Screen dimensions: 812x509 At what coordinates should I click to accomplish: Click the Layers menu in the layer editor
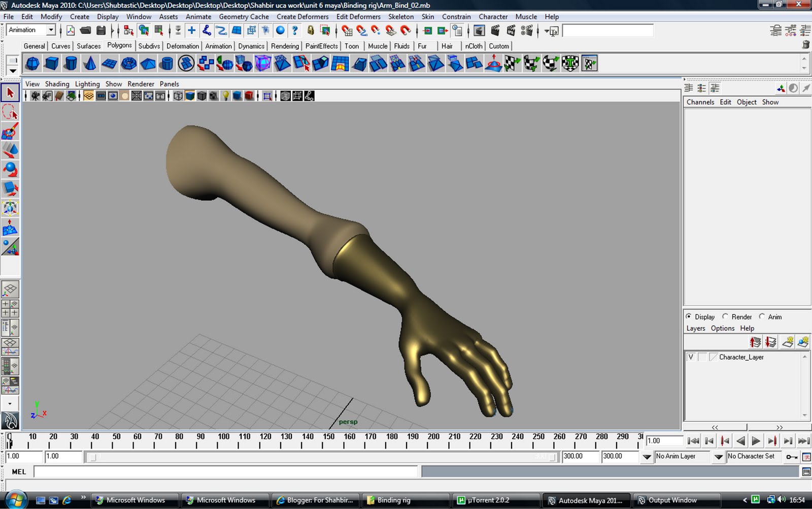696,328
